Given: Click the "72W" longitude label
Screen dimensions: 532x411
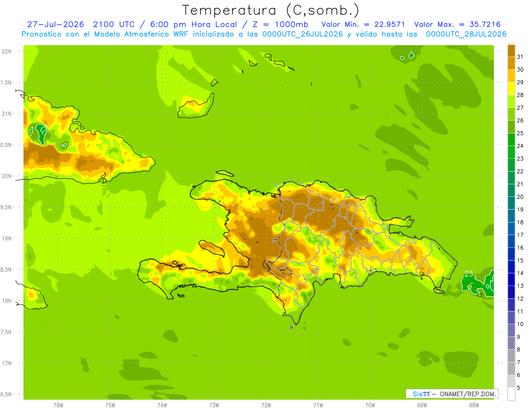Looking at the screenshot, I should pyautogui.click(x=266, y=405).
